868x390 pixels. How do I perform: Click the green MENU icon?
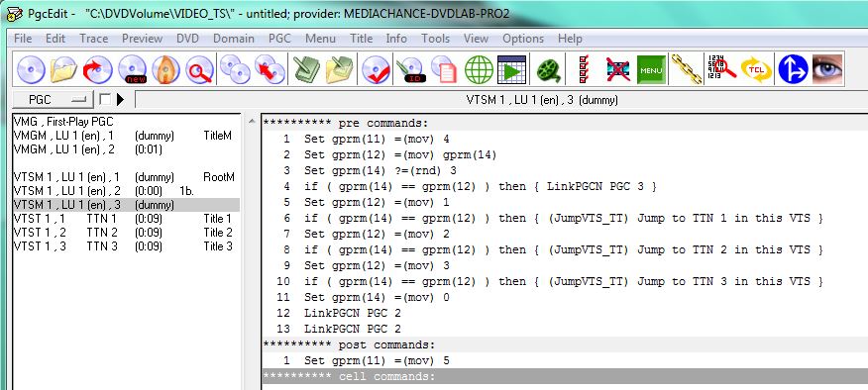coord(652,70)
